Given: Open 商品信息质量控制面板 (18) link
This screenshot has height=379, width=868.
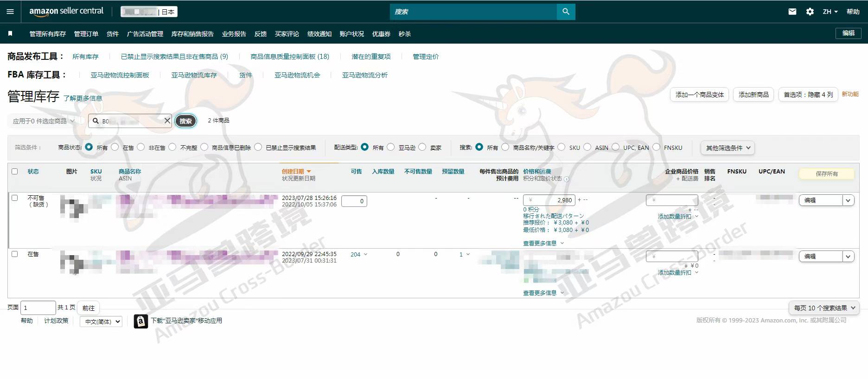Looking at the screenshot, I should pos(290,57).
